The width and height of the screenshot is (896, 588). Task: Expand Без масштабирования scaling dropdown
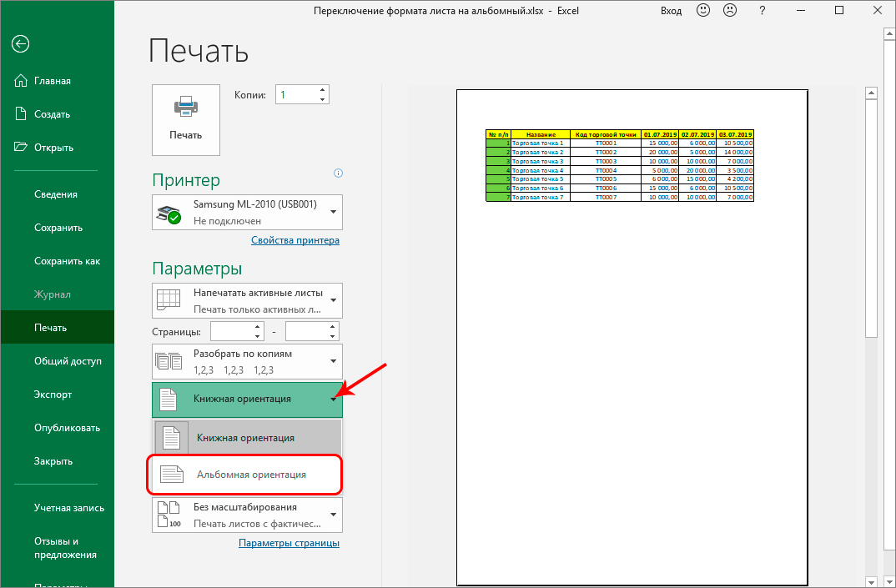(x=248, y=515)
